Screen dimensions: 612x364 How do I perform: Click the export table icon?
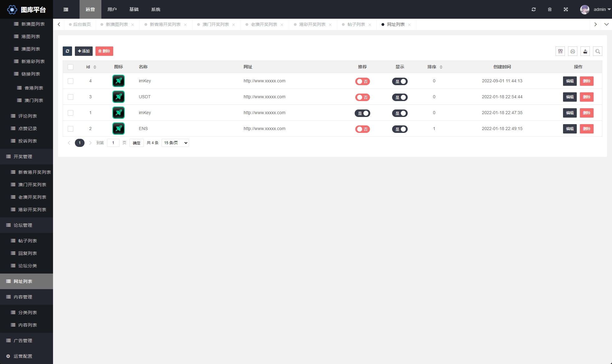tap(585, 51)
